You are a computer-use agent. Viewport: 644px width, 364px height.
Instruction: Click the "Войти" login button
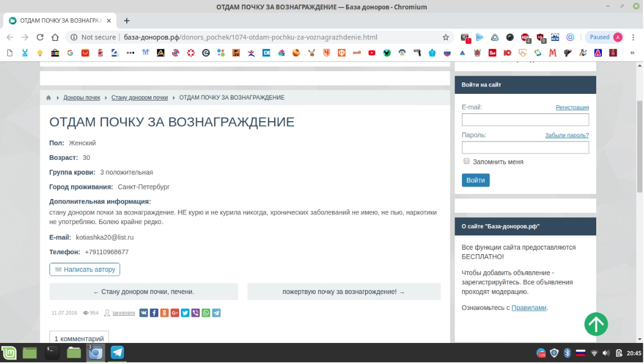pos(476,180)
